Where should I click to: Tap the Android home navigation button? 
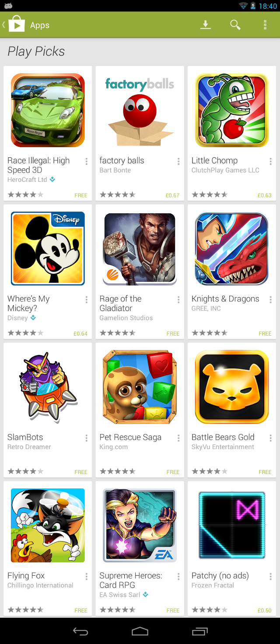pos(140,631)
